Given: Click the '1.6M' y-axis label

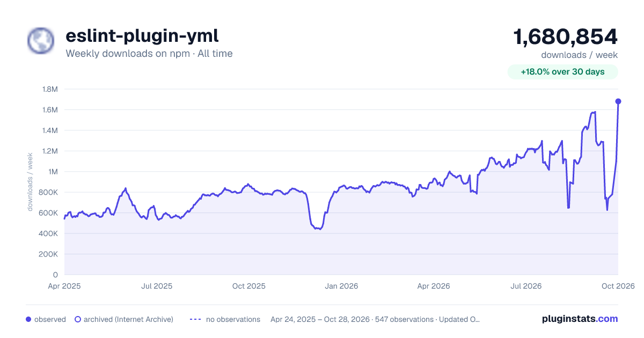Looking at the screenshot, I should click(49, 110).
